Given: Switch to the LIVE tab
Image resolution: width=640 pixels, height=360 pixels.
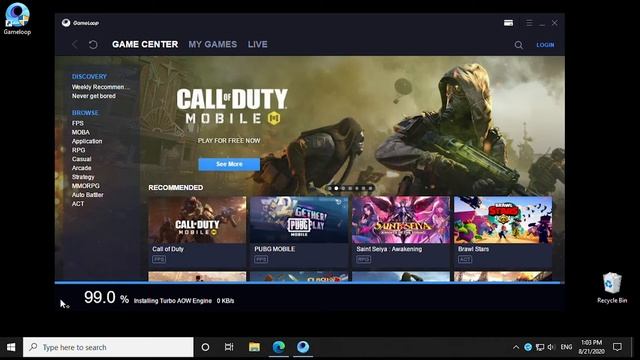Looking at the screenshot, I should pyautogui.click(x=258, y=44).
